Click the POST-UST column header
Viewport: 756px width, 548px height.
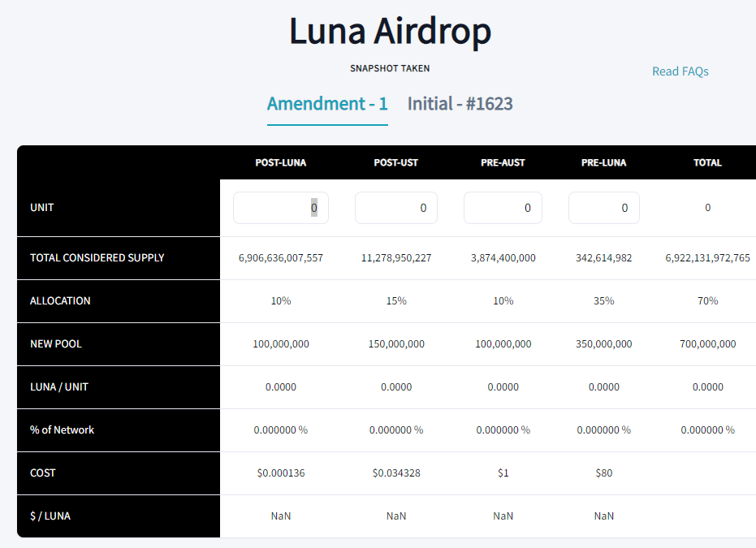pos(395,163)
